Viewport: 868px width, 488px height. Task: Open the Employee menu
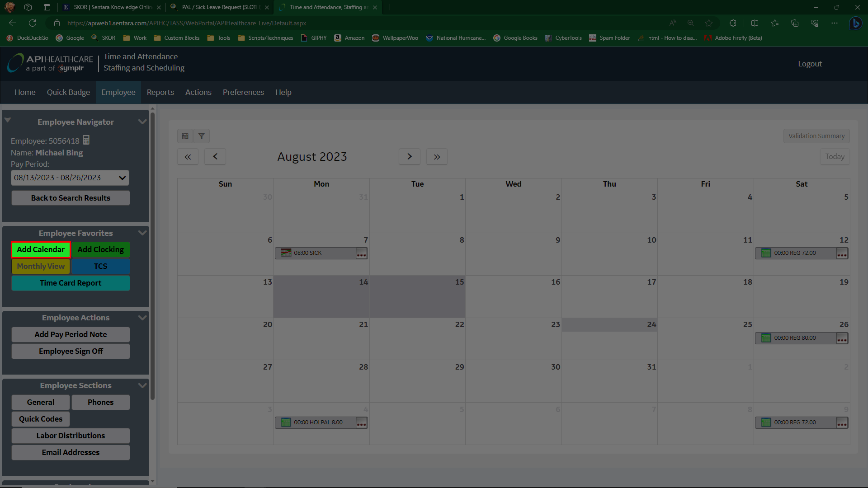118,92
